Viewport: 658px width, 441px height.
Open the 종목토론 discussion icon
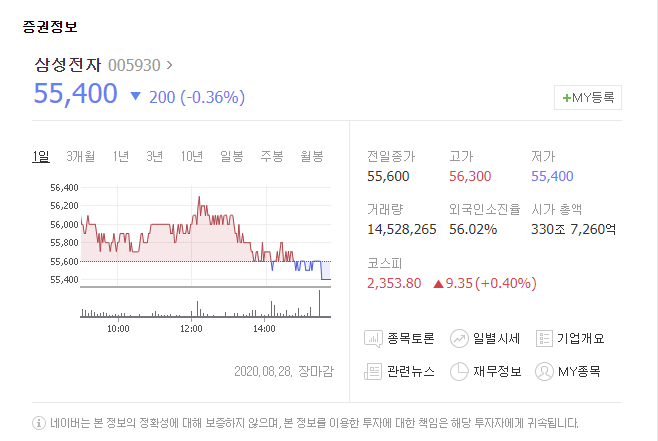click(373, 338)
